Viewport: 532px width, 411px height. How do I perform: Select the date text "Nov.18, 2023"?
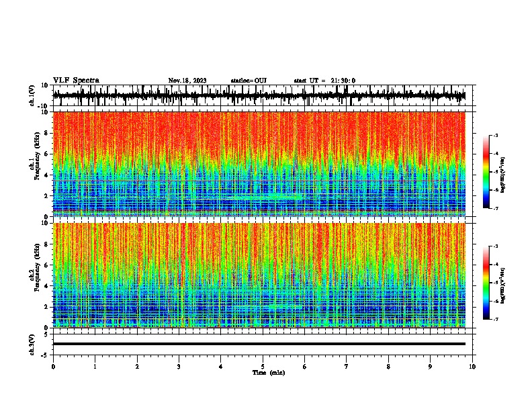(187, 81)
